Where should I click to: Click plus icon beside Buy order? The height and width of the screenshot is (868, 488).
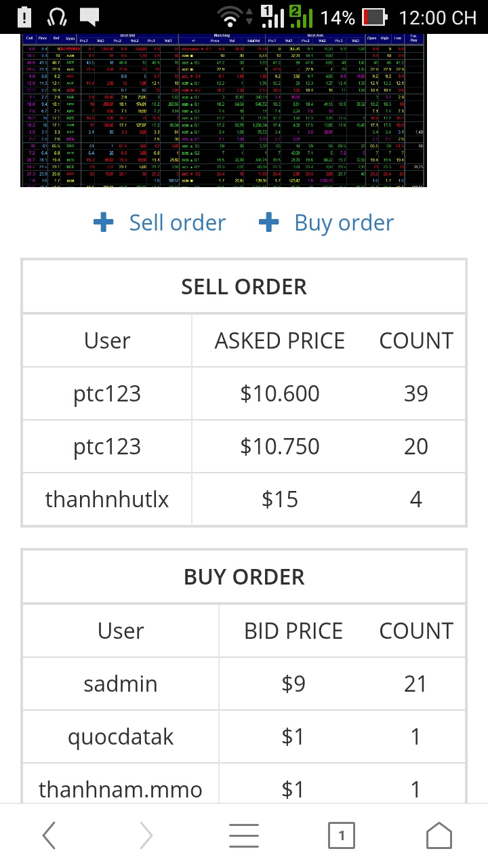click(x=269, y=222)
